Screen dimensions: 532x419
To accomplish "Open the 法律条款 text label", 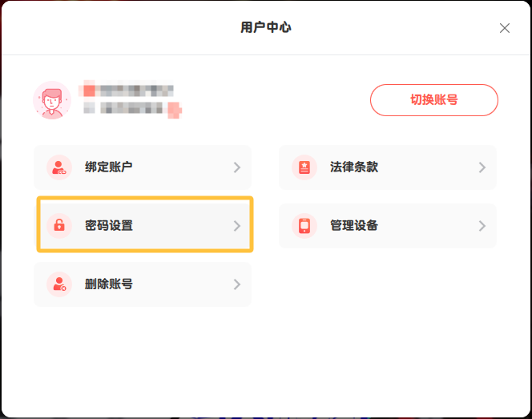I will pos(354,167).
